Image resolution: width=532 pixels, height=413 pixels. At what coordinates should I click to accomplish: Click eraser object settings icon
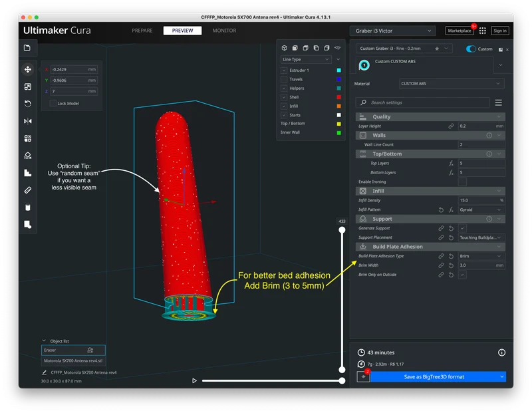click(90, 350)
